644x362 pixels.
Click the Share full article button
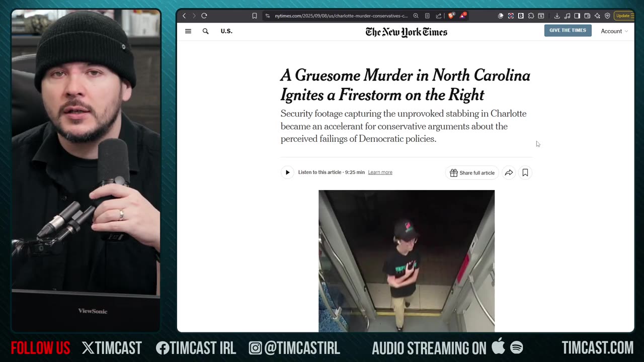click(472, 172)
